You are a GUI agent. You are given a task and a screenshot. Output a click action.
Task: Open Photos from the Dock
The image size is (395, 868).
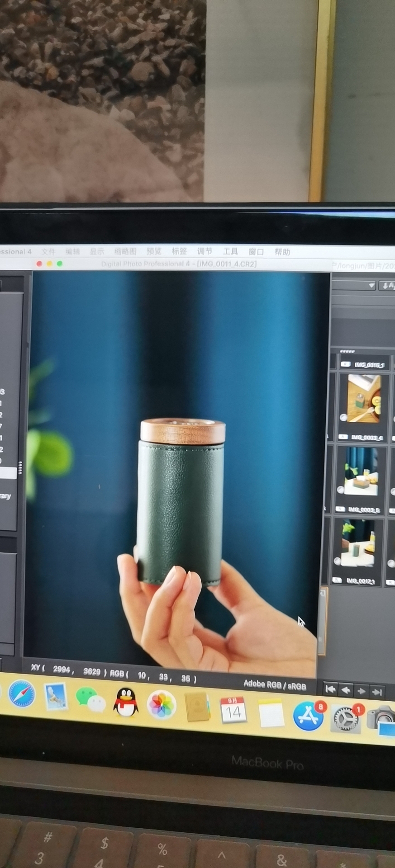(x=161, y=704)
